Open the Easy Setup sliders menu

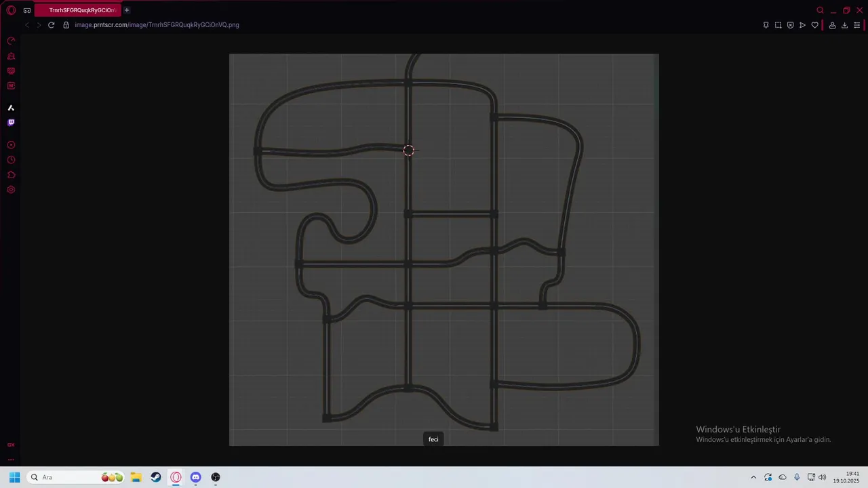tap(858, 25)
